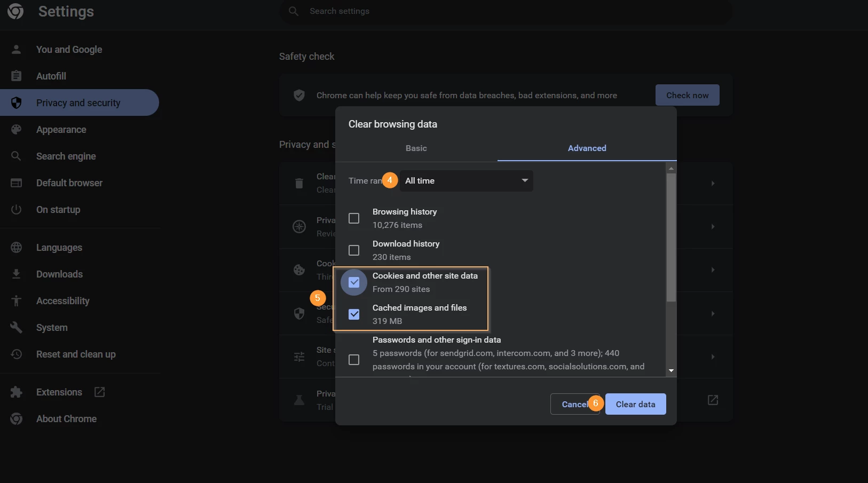Image resolution: width=868 pixels, height=483 pixels.
Task: Click the Autofill clipboard icon
Action: tap(17, 76)
